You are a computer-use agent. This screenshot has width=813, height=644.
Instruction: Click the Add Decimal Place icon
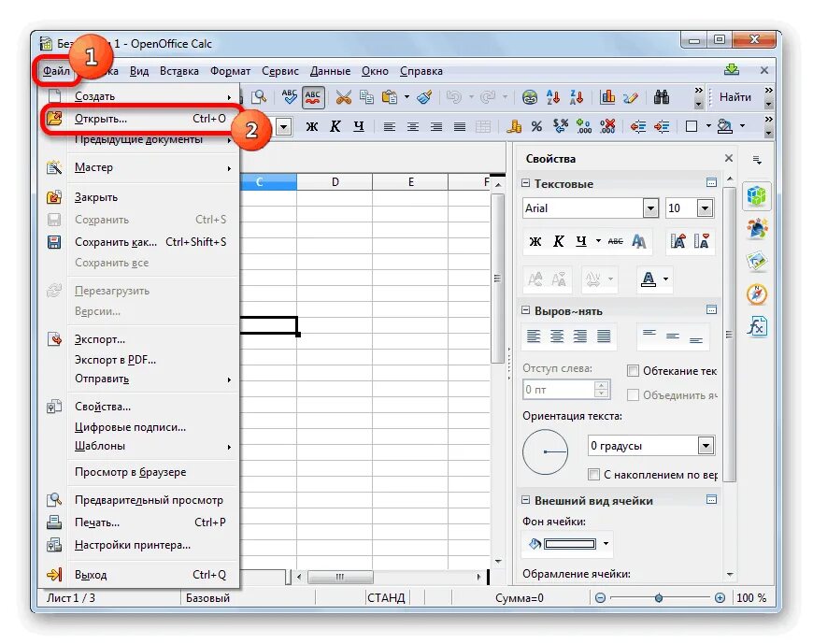(584, 126)
